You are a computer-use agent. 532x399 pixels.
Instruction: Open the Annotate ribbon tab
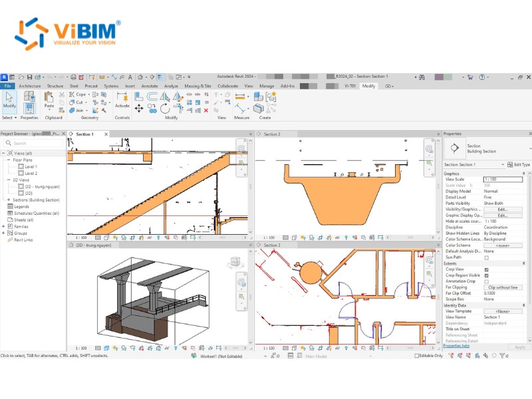coord(150,86)
